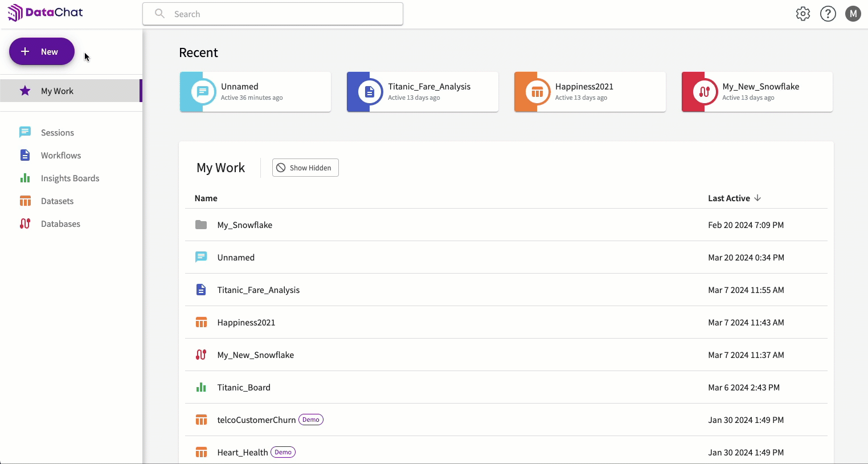
Task: Open the settings gear icon
Action: click(803, 14)
